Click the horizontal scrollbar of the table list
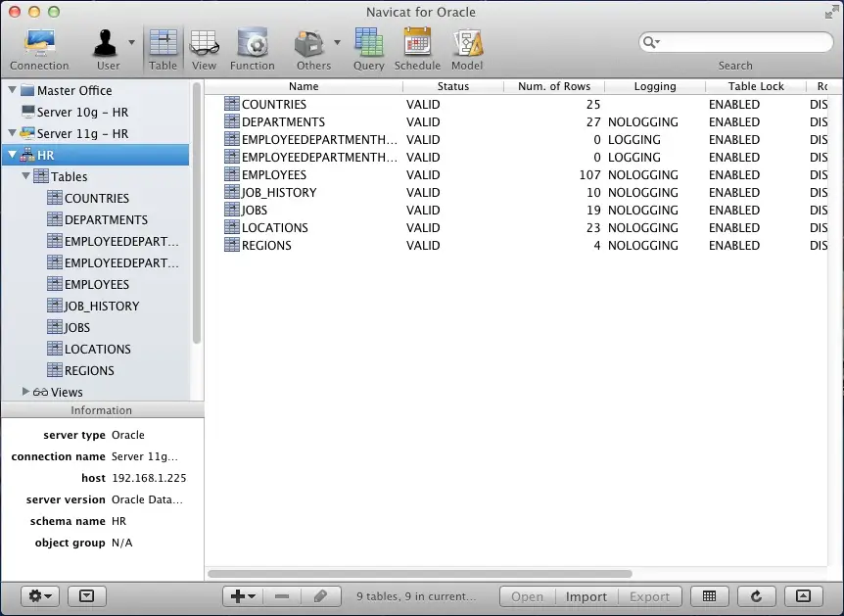The height and width of the screenshot is (616, 844). (420, 574)
